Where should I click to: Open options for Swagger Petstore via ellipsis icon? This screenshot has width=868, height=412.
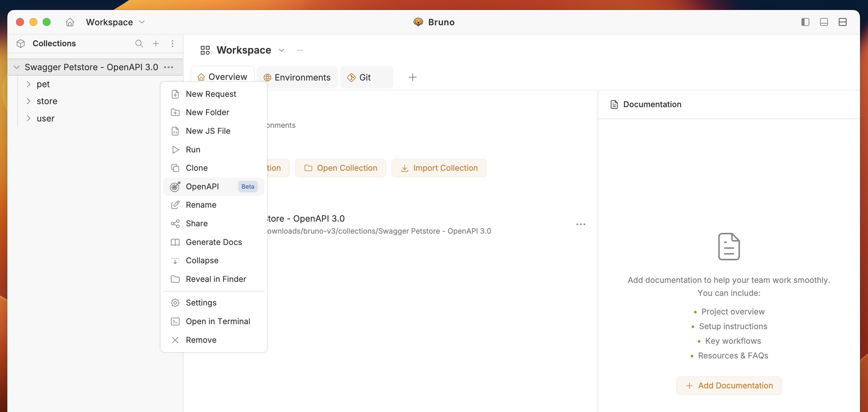168,67
